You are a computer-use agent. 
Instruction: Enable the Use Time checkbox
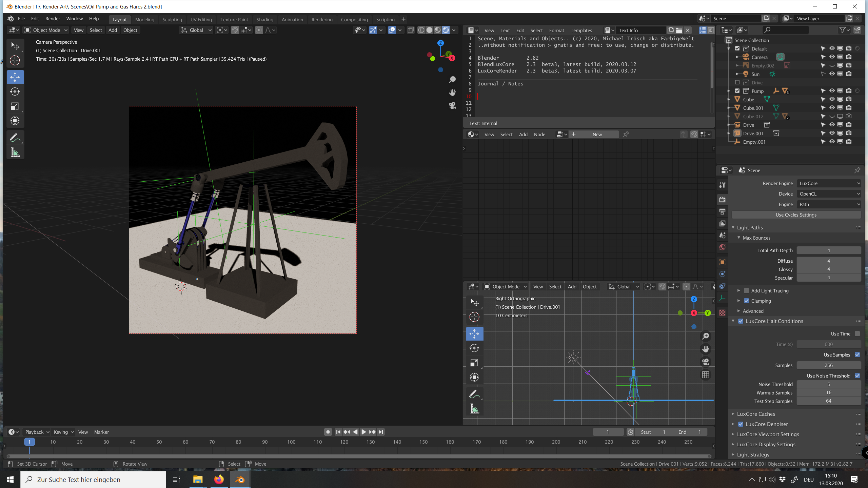(x=857, y=334)
